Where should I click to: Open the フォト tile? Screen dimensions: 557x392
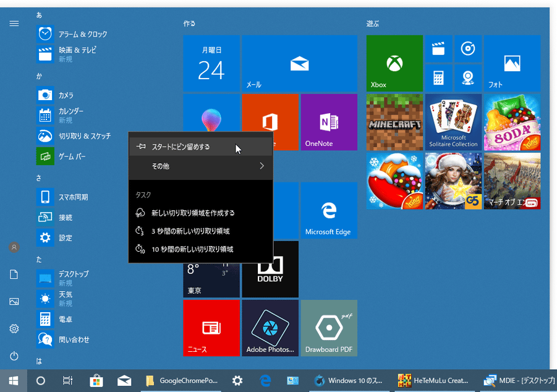(512, 63)
